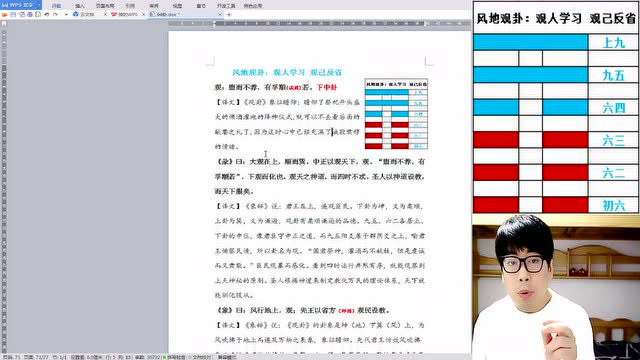The width and height of the screenshot is (640, 360).
Task: Open the 视图 ribbon tab
Action: tap(177, 6)
